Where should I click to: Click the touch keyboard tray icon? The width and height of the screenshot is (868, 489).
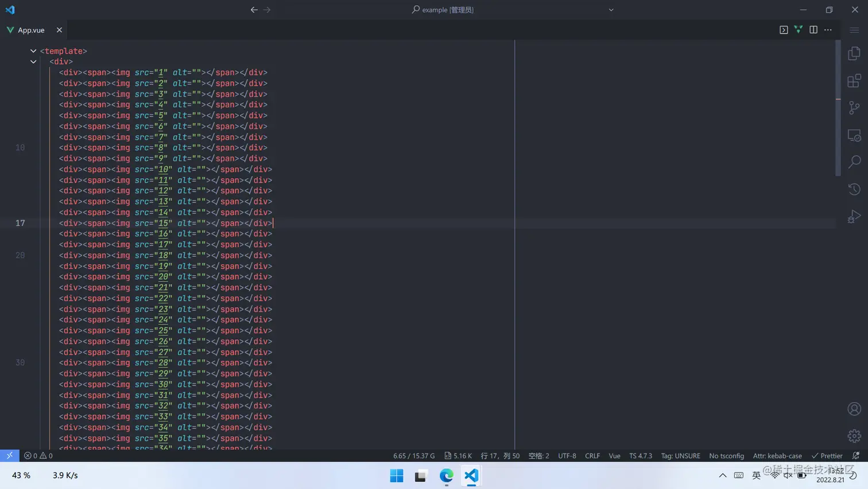pyautogui.click(x=739, y=475)
